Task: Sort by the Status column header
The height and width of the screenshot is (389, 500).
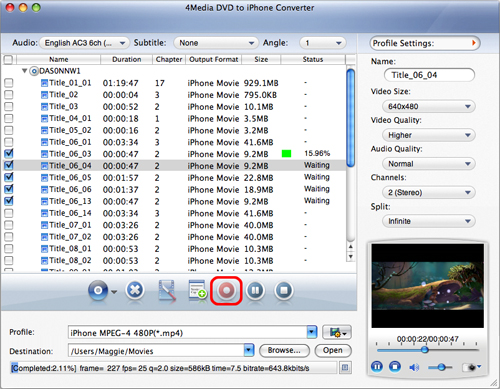Action: (313, 59)
